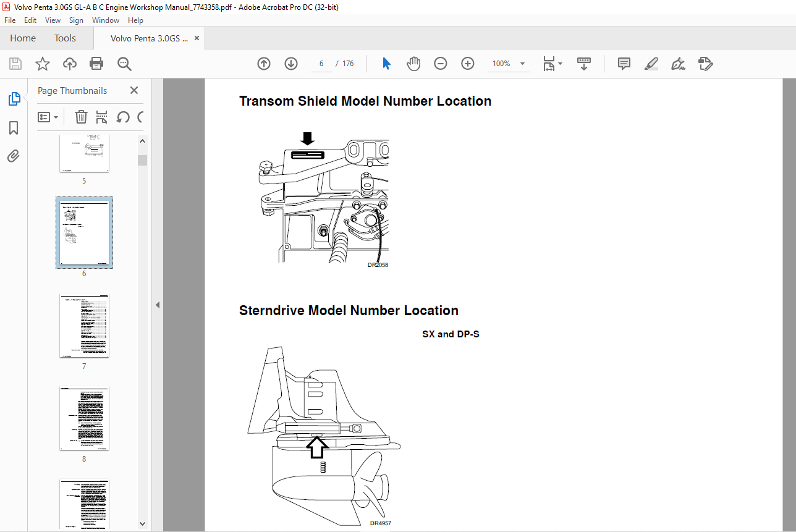Collapse the navigation pane arrow
This screenshot has height=532, width=796.
(x=157, y=305)
